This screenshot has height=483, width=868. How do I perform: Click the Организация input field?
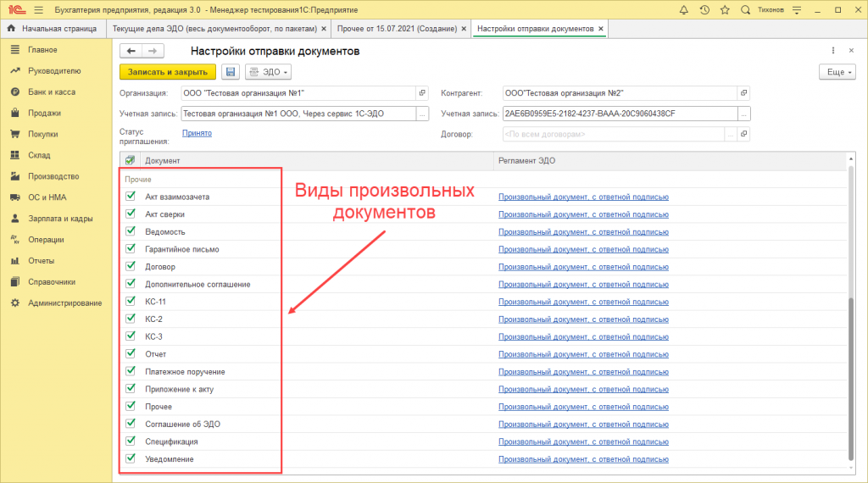(298, 93)
